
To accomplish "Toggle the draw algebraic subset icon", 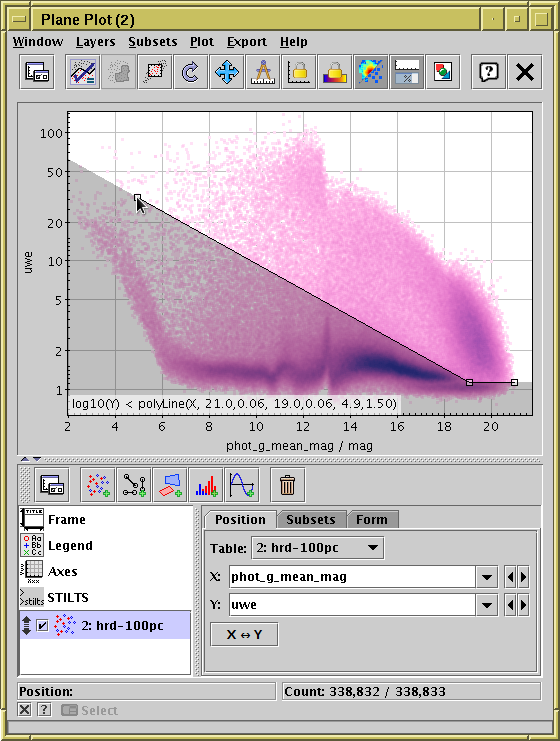I will (83, 72).
